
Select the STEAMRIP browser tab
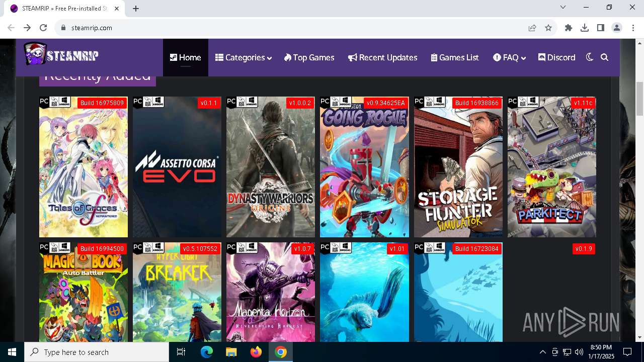tap(64, 9)
